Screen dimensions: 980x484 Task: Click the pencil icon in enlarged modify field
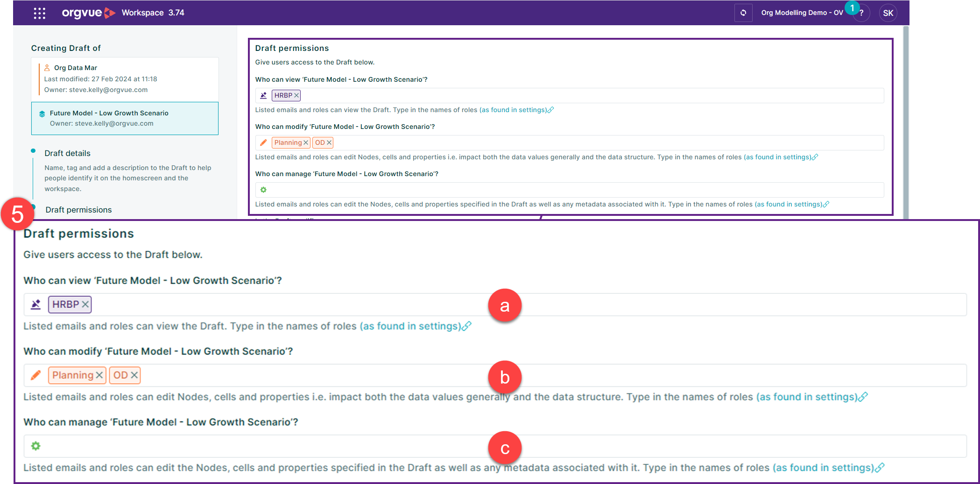[36, 375]
